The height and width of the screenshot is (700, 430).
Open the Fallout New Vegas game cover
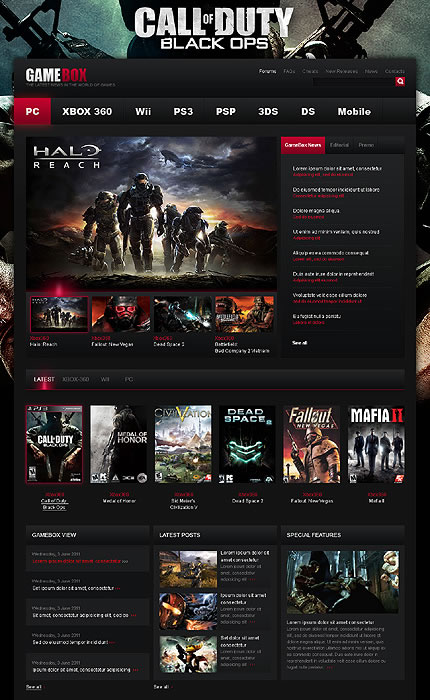point(312,444)
